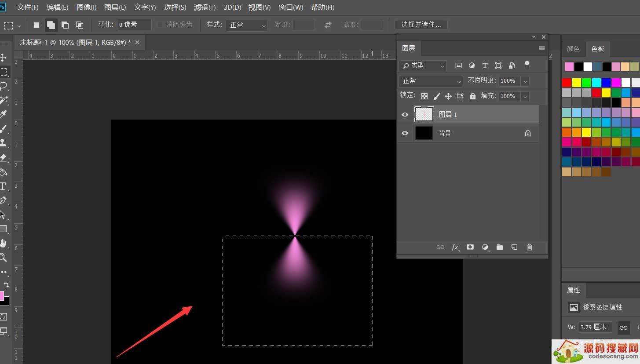Switch to the 颜色 tab
This screenshot has width=640, height=364.
(x=573, y=49)
